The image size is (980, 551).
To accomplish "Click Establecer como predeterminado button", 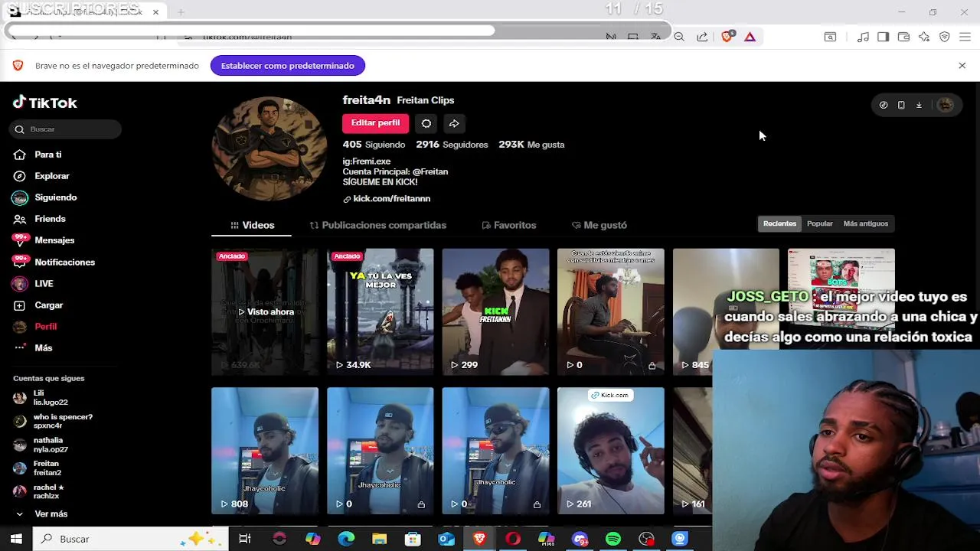I will tap(288, 66).
